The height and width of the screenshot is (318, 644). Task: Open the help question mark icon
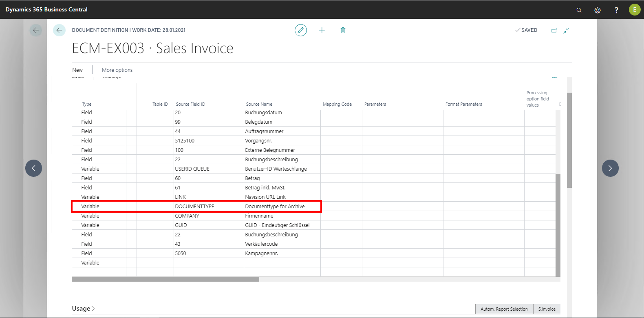[616, 10]
